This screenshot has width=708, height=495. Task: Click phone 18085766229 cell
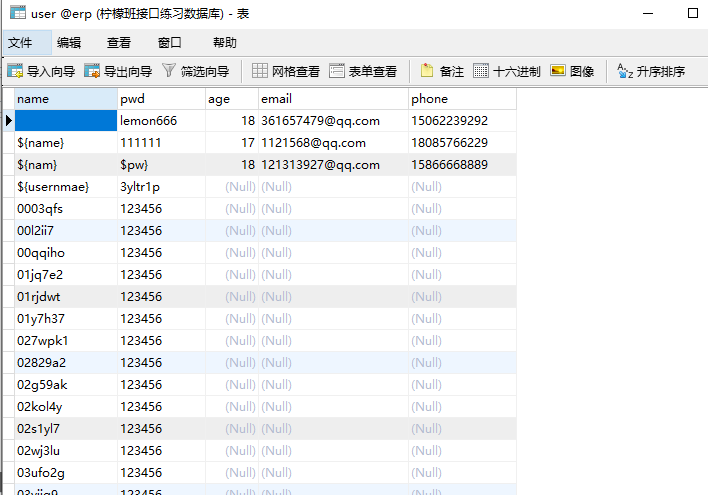(x=462, y=143)
